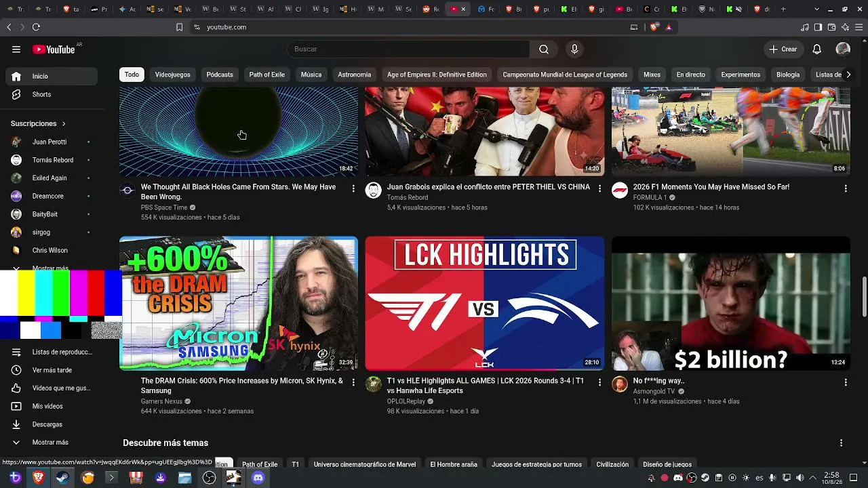The height and width of the screenshot is (488, 868).
Task: Open options for the DRAM Crisis video
Action: (x=353, y=382)
